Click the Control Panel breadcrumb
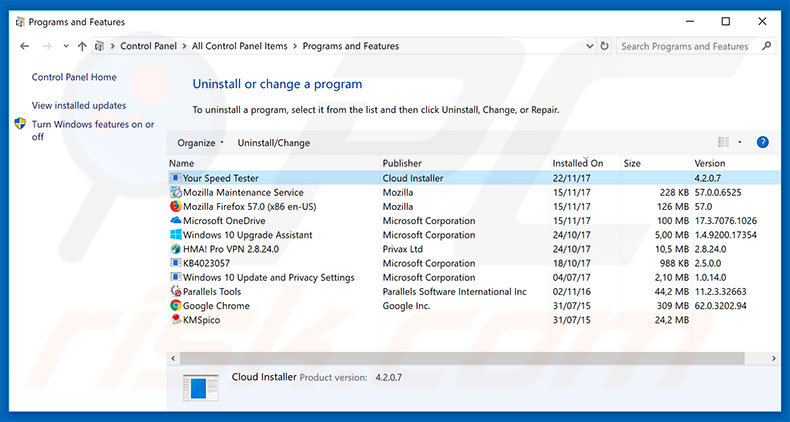This screenshot has width=790, height=422. tap(148, 46)
